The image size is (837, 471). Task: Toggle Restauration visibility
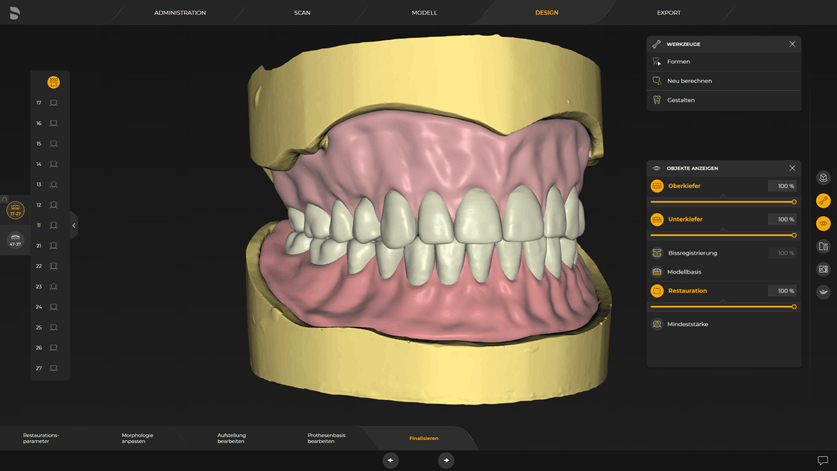point(657,291)
